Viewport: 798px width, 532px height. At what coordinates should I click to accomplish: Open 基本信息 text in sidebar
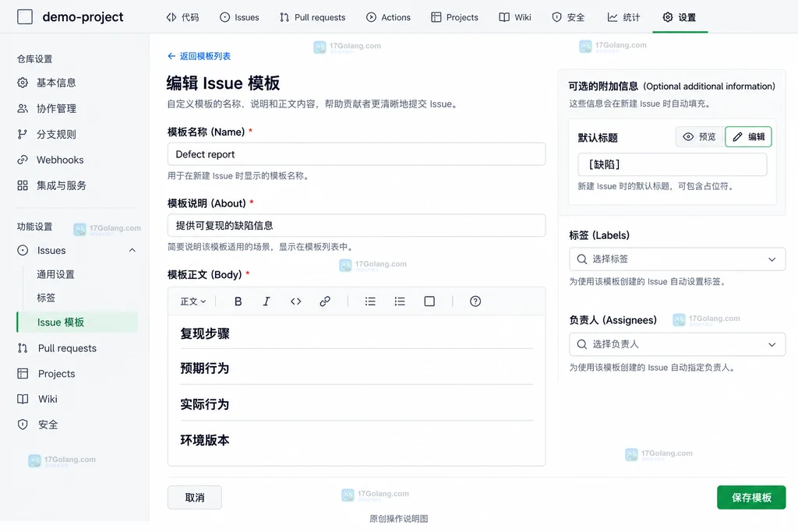pyautogui.click(x=56, y=83)
